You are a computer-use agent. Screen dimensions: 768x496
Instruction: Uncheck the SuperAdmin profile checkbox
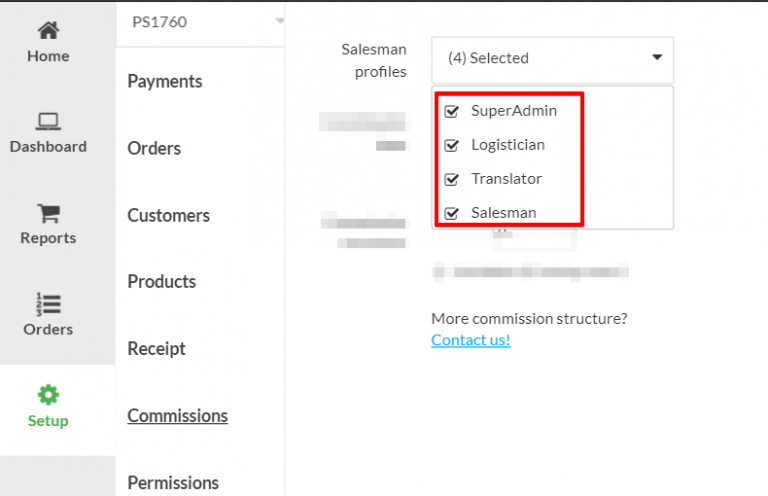click(451, 111)
